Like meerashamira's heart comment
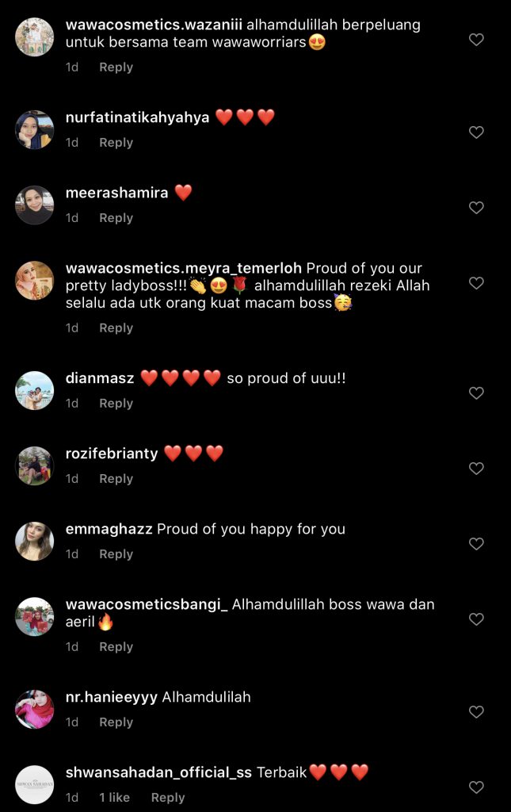This screenshot has height=812, width=511. pyautogui.click(x=476, y=208)
